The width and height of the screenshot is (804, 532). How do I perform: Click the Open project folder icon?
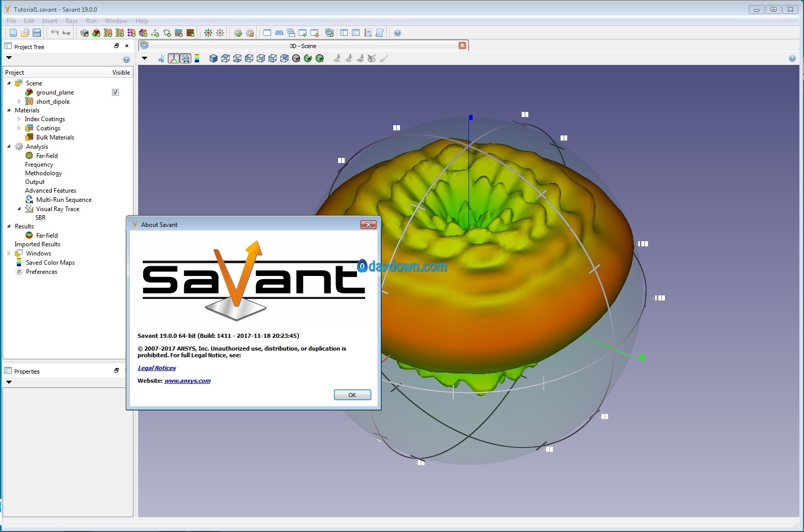[x=25, y=33]
